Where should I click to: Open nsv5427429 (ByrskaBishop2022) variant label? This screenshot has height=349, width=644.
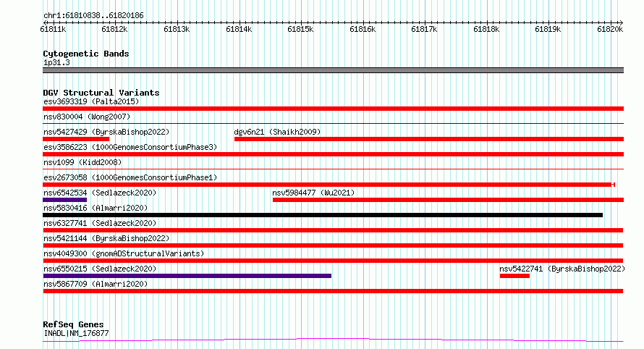pos(106,132)
